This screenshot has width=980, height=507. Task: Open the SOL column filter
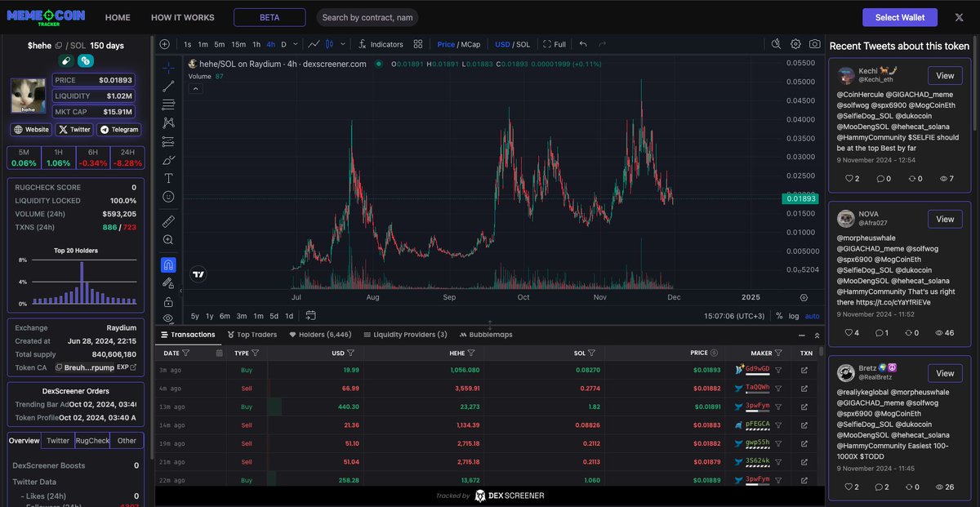pos(593,353)
